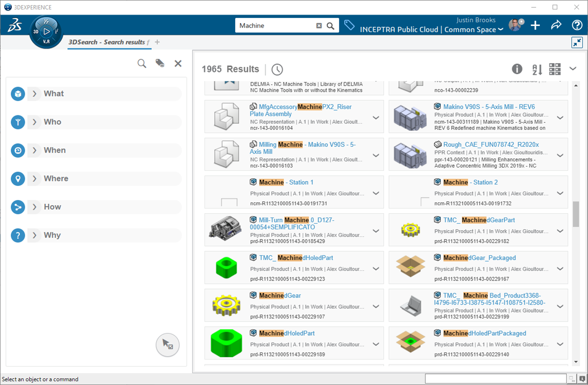Toggle the selection mode button in filter panel
Viewport: 588px width, 385px height.
168,345
